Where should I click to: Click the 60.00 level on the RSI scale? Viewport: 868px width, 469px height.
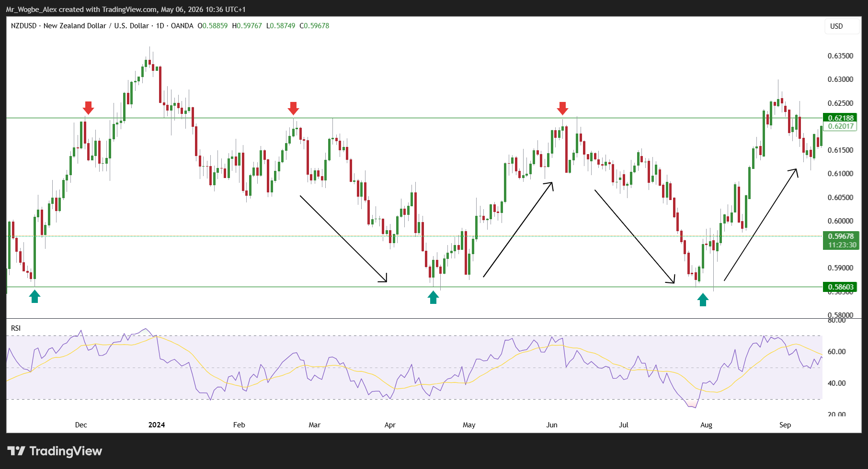click(836, 352)
